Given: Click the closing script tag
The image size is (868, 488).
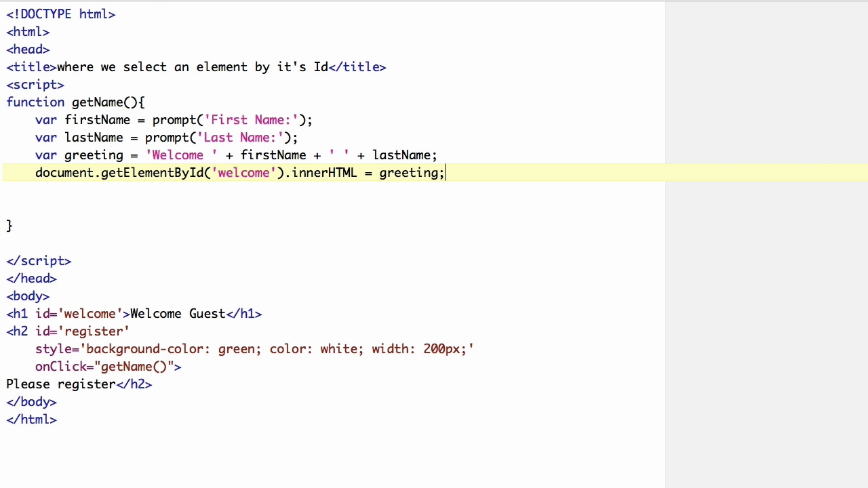Looking at the screenshot, I should pyautogui.click(x=39, y=261).
